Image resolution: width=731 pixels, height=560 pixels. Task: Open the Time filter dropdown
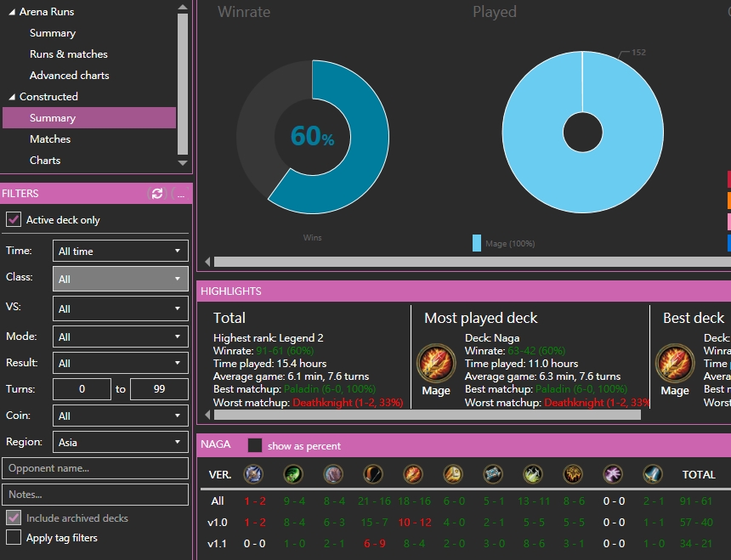click(121, 252)
